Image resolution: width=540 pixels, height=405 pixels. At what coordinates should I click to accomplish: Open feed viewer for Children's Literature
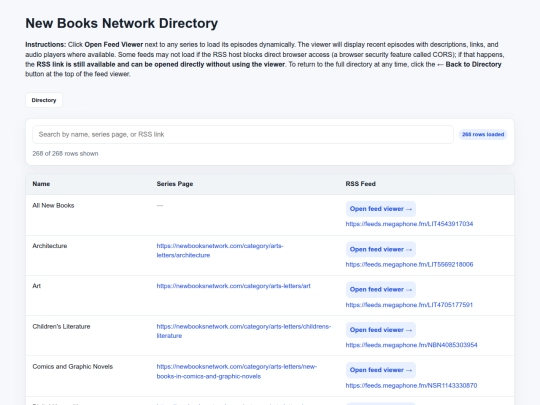(x=381, y=330)
